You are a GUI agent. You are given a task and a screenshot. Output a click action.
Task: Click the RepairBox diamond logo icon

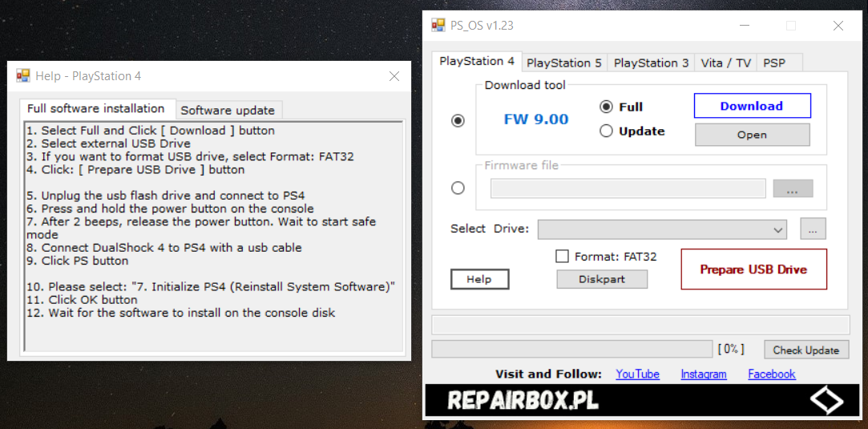pos(826,401)
